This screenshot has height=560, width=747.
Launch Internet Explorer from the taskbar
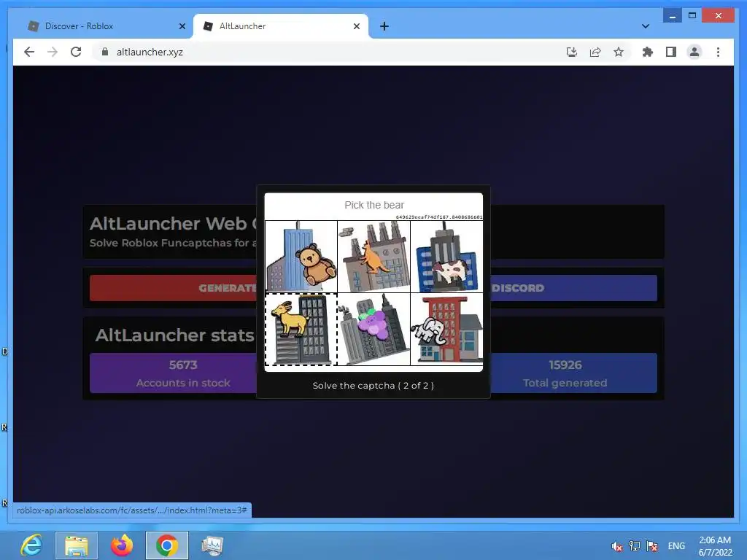31,545
